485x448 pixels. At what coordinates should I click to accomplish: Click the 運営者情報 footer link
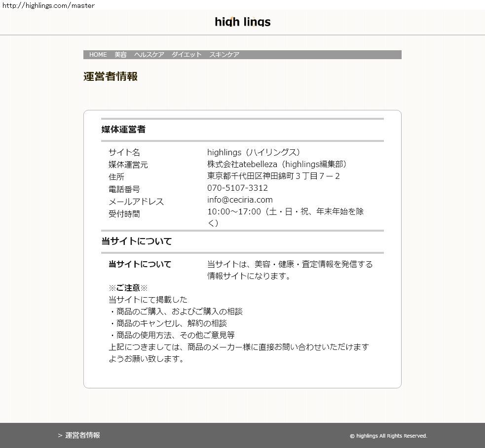(82, 435)
